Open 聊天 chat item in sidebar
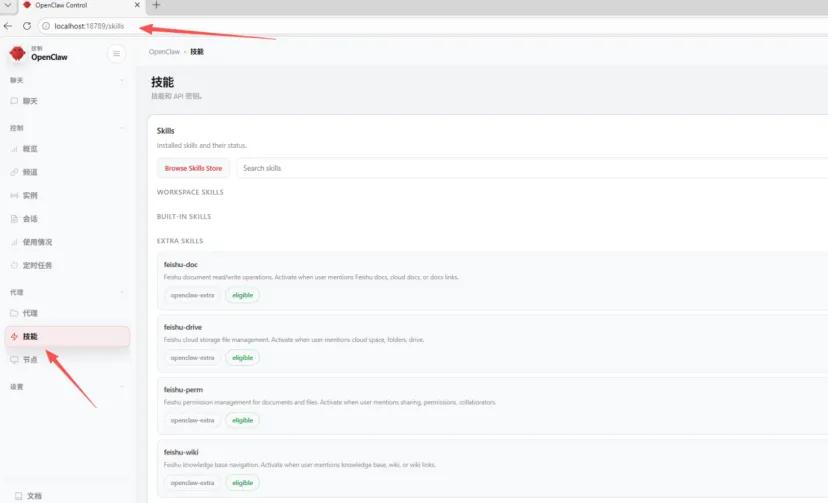 tap(68, 101)
